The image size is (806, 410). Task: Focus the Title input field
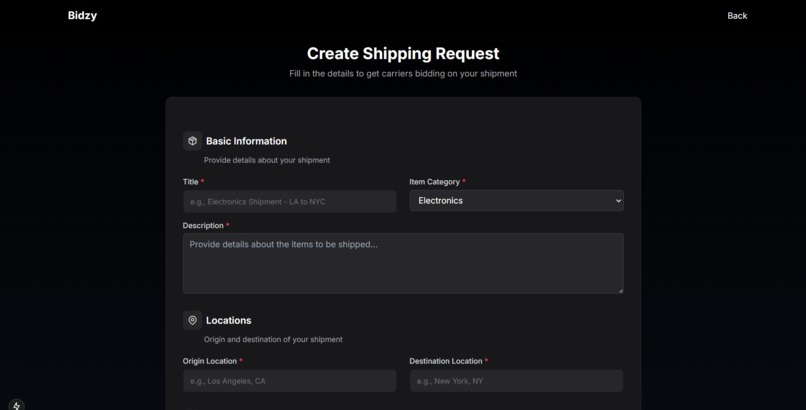point(289,201)
